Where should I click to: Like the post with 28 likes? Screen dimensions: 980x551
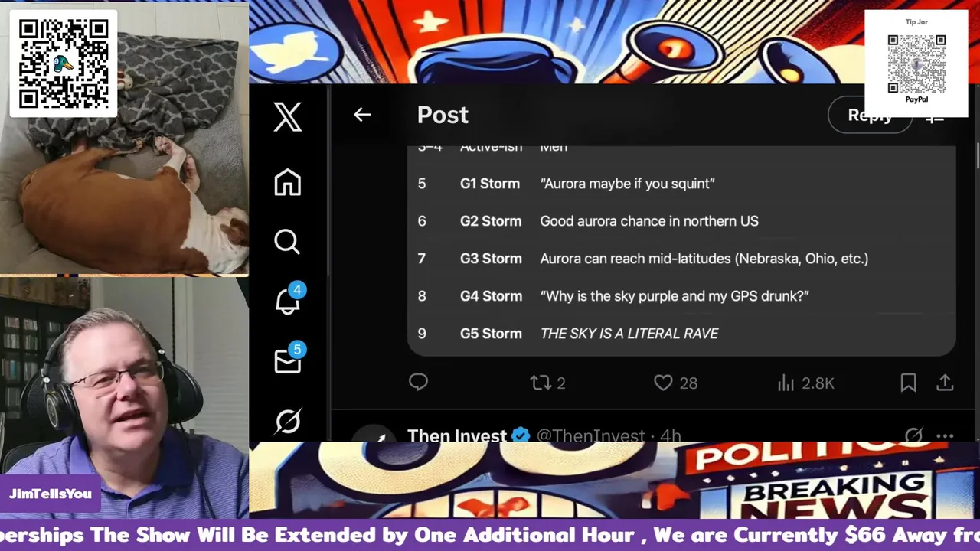pos(675,383)
